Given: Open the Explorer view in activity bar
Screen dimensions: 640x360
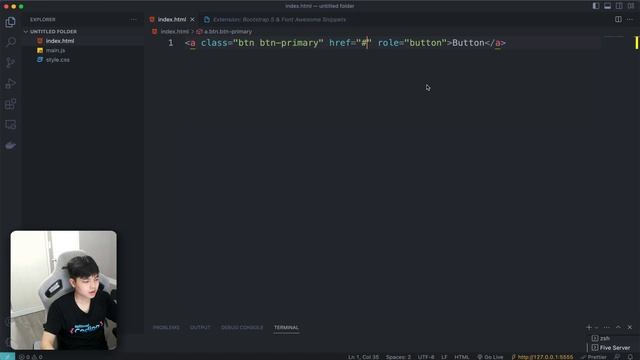Looking at the screenshot, I should tap(11, 22).
